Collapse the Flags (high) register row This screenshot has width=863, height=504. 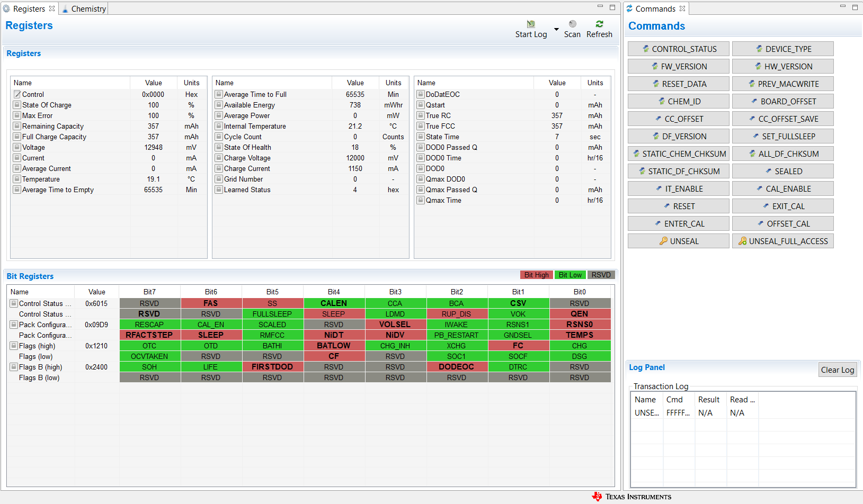14,346
